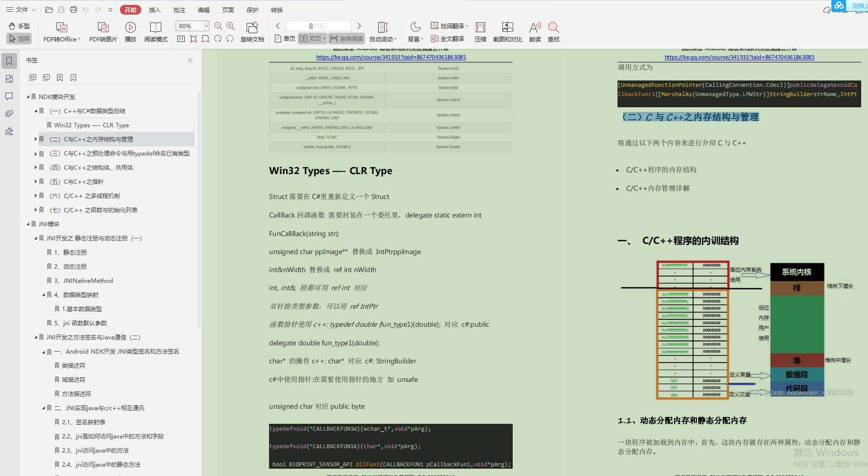Expand (二) C与C++之内存结构与管理 bookmark

click(36, 139)
